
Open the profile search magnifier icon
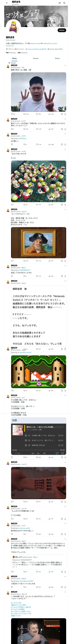tap(64, 3)
